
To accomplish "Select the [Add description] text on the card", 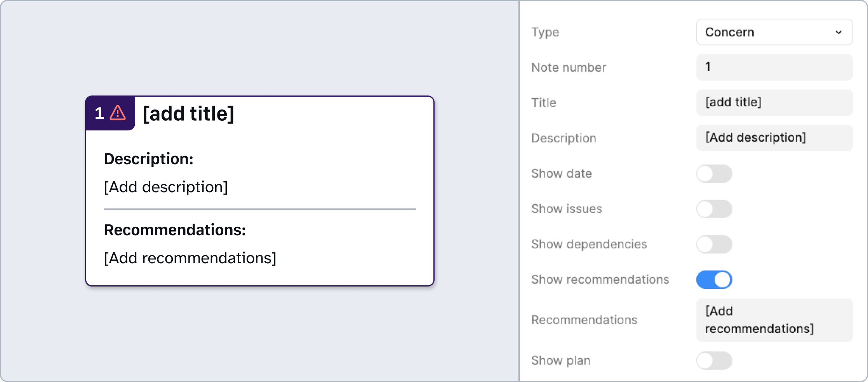I will point(166,187).
